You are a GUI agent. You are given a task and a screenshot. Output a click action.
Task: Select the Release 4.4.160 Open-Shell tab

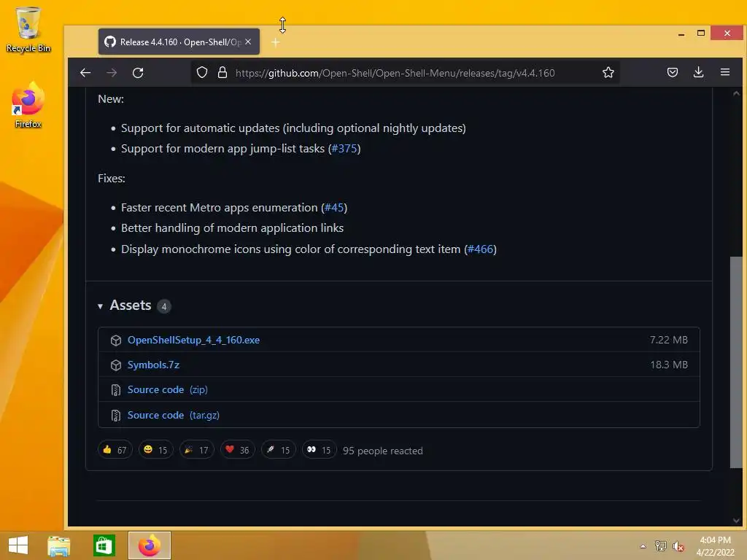coord(179,42)
